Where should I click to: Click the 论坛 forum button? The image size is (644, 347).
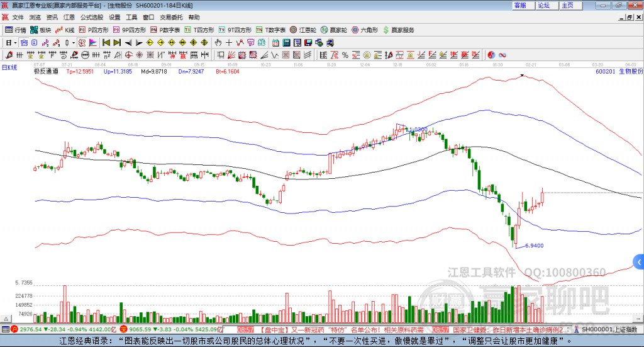point(544,5)
